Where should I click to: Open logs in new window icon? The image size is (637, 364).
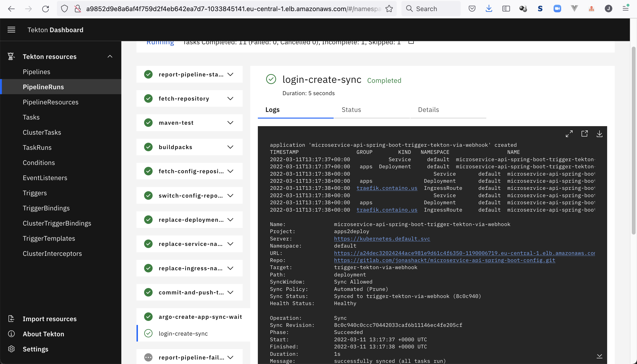tap(584, 134)
